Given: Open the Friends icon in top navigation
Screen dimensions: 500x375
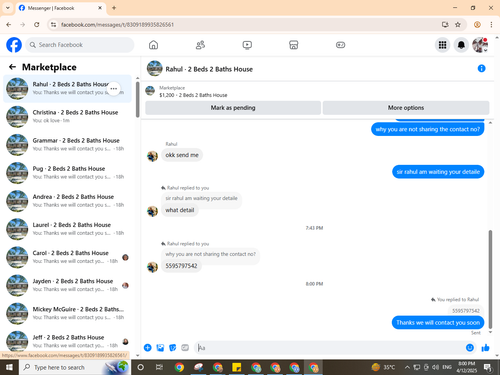Looking at the screenshot, I should point(200,45).
